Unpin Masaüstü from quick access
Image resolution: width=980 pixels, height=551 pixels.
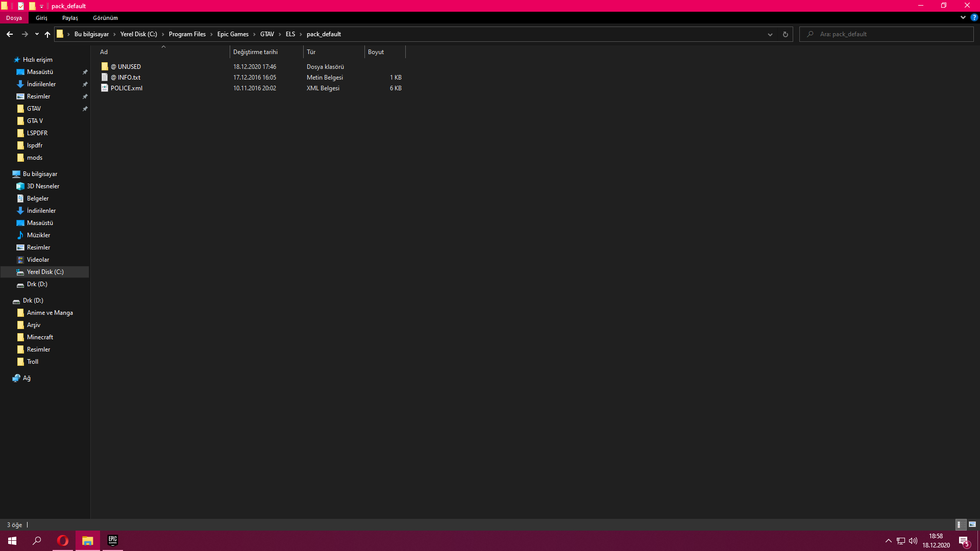pyautogui.click(x=85, y=72)
